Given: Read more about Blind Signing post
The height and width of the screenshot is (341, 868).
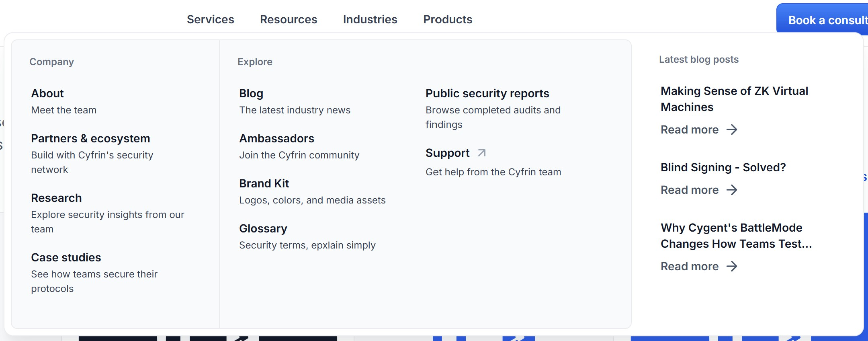Looking at the screenshot, I should coord(690,190).
